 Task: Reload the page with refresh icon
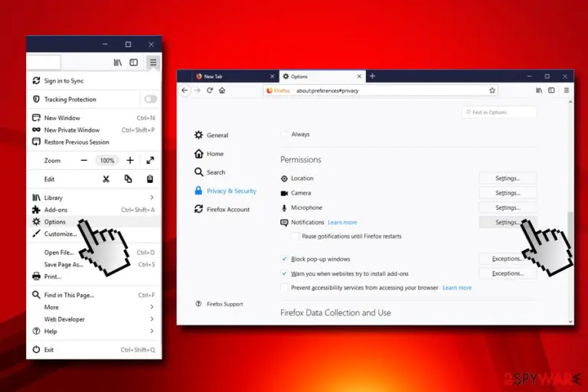point(210,90)
